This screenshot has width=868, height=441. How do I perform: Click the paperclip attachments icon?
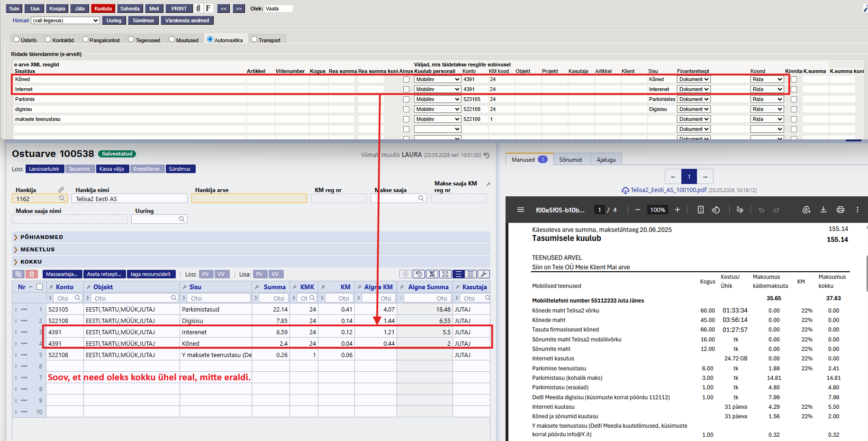[x=198, y=9]
